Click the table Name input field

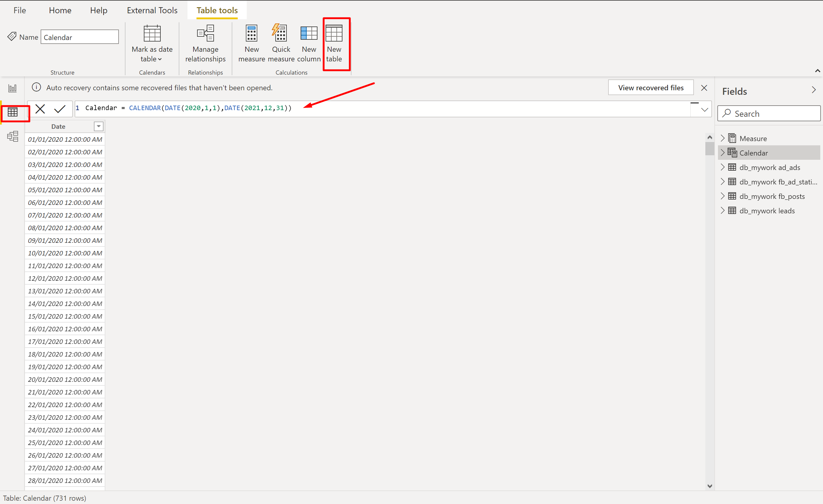[79, 37]
